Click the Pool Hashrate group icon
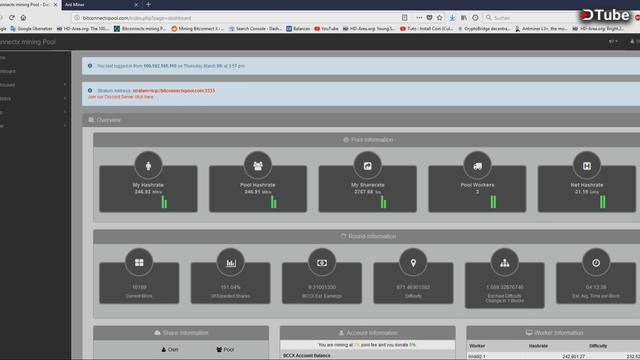The image size is (640, 360). (258, 165)
